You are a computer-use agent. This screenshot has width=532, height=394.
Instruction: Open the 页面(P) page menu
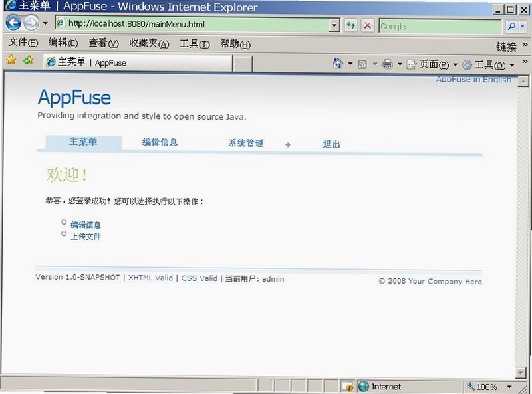pyautogui.click(x=432, y=64)
